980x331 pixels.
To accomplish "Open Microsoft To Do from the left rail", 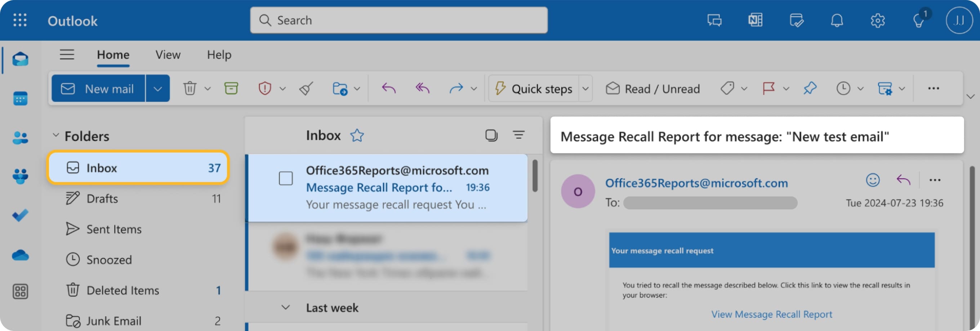I will point(20,216).
